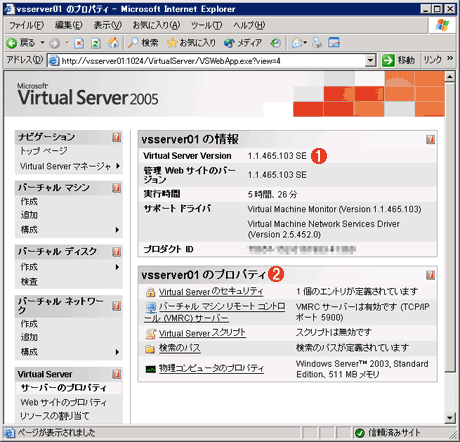The height and width of the screenshot is (442, 460).
Task: Click the Refresh page icon
Action: click(x=96, y=43)
